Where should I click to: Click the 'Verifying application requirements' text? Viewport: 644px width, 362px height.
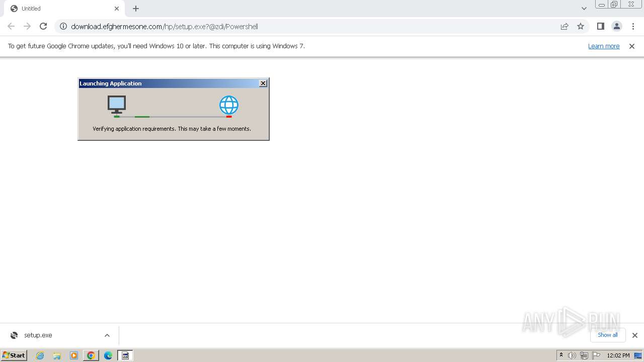[x=172, y=129]
